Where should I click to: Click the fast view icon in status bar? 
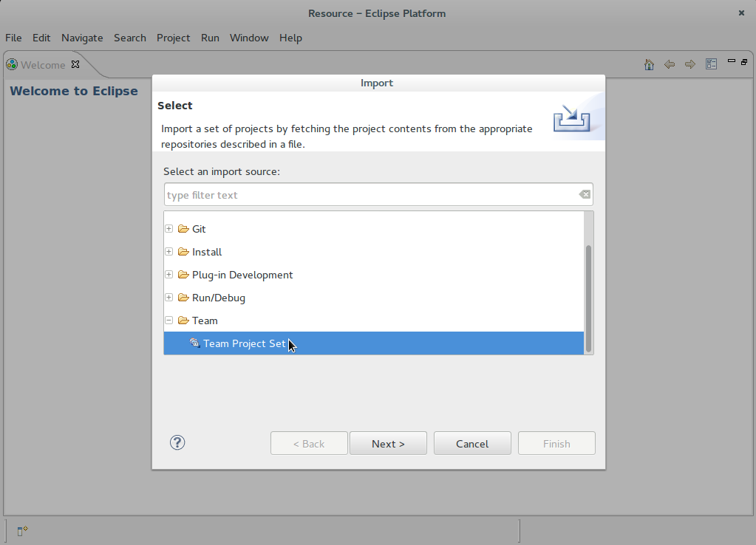(x=21, y=530)
